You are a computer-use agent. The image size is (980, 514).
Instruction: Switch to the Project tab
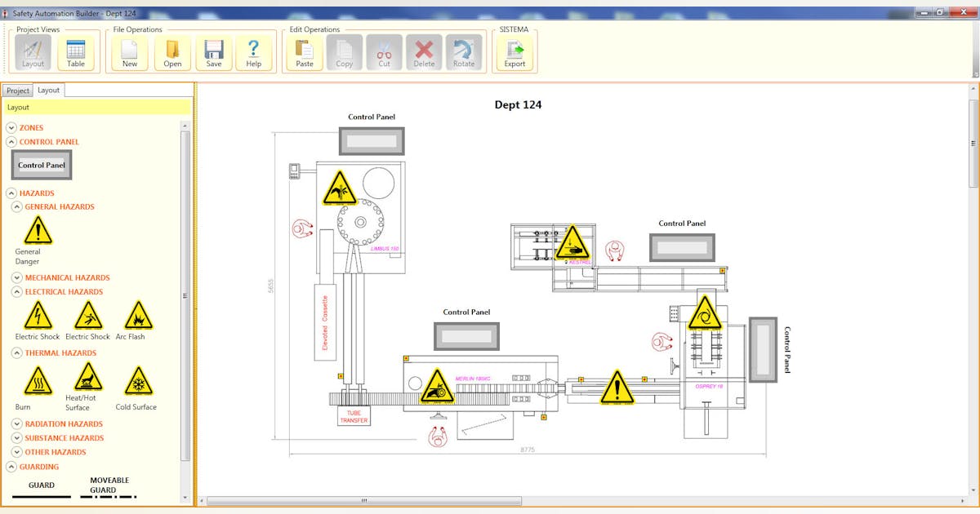(x=17, y=90)
